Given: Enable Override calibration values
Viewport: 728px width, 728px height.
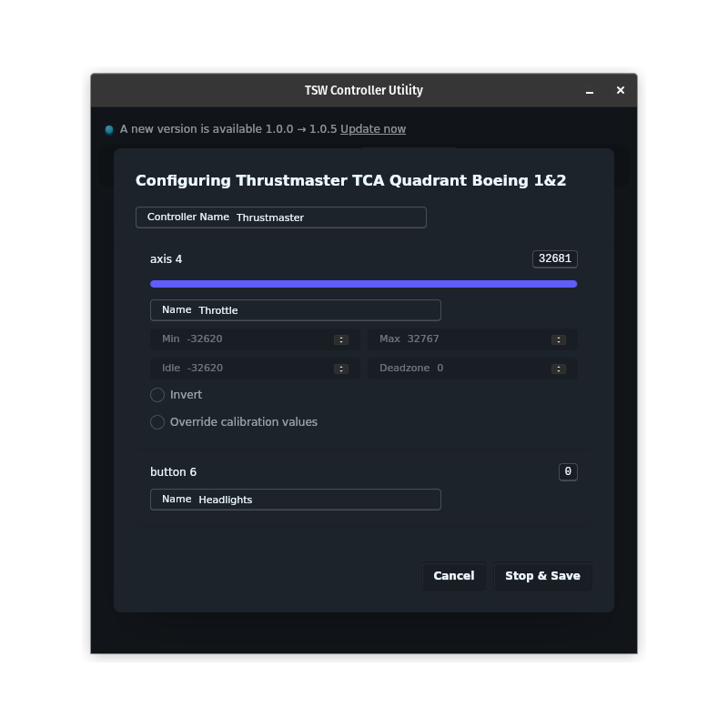Looking at the screenshot, I should 157,422.
